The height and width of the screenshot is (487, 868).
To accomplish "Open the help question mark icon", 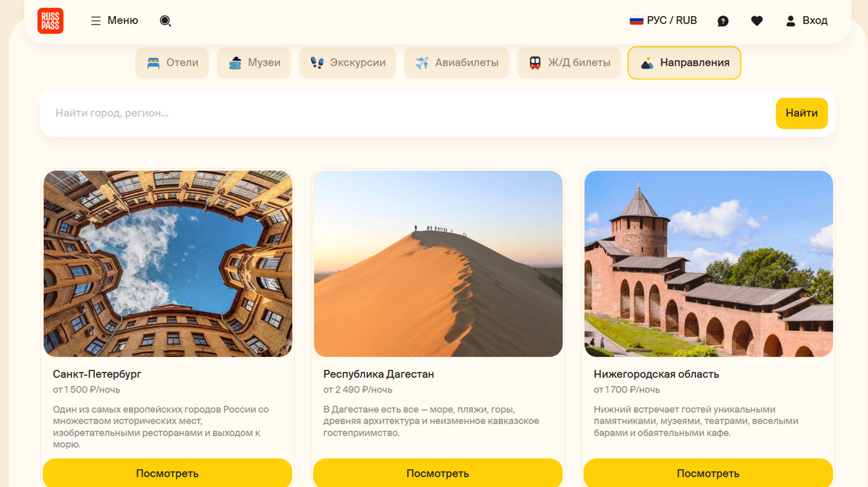I will click(723, 21).
